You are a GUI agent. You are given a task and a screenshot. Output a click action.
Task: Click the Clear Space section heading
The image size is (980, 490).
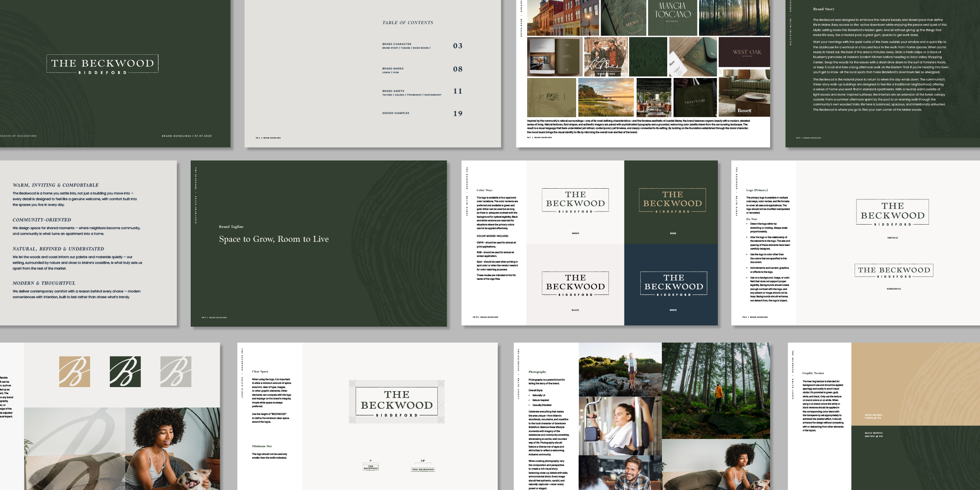pos(260,372)
